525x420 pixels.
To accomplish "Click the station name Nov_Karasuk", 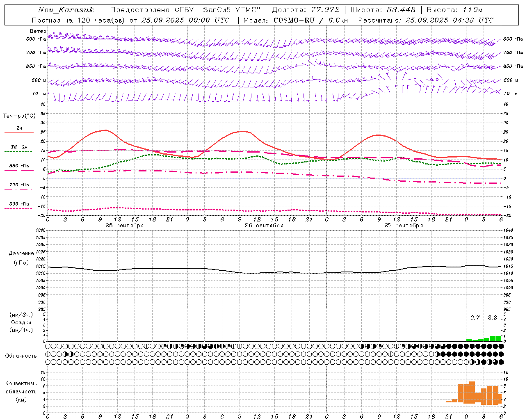I will pos(66,10).
